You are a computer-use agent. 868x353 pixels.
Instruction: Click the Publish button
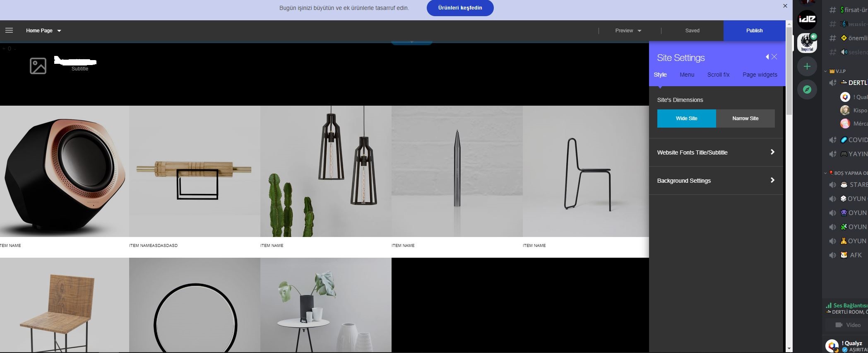coord(754,31)
